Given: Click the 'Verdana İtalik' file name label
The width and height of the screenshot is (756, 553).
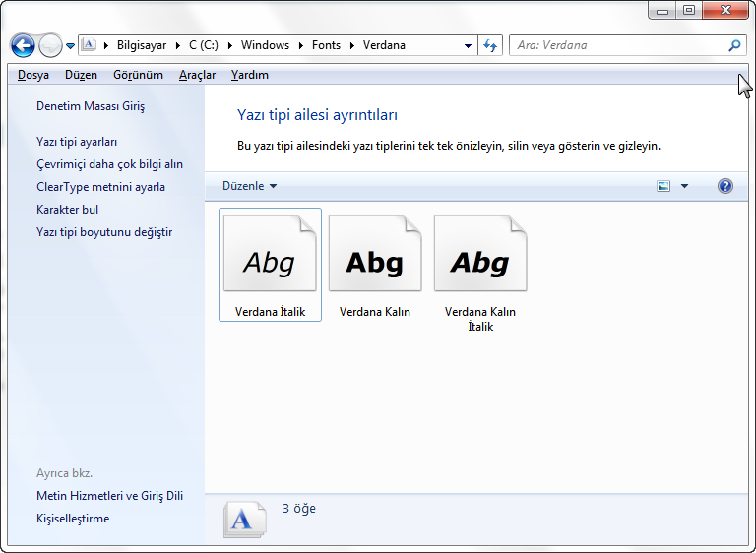Looking at the screenshot, I should click(270, 312).
